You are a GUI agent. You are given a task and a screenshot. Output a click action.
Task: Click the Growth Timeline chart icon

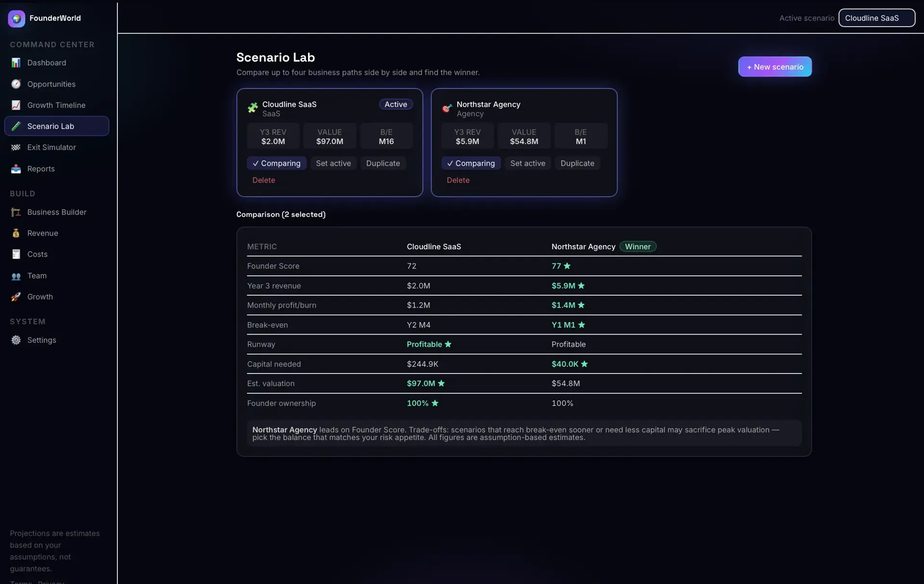click(16, 105)
